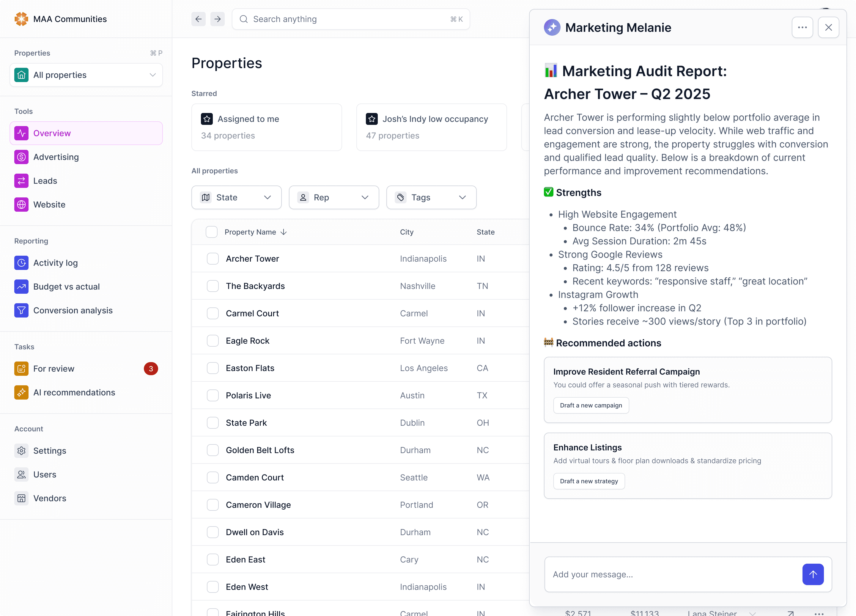The height and width of the screenshot is (616, 856).
Task: Toggle the select-all checkbox in table header
Action: [x=211, y=232]
